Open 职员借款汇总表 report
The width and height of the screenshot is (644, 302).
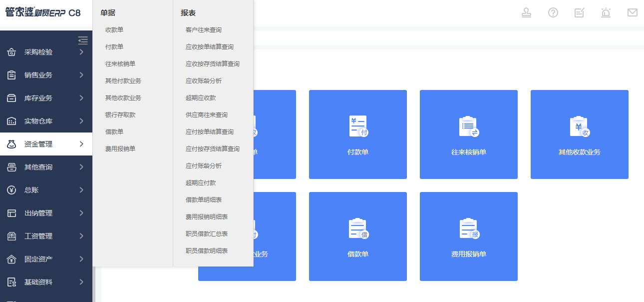click(207, 234)
